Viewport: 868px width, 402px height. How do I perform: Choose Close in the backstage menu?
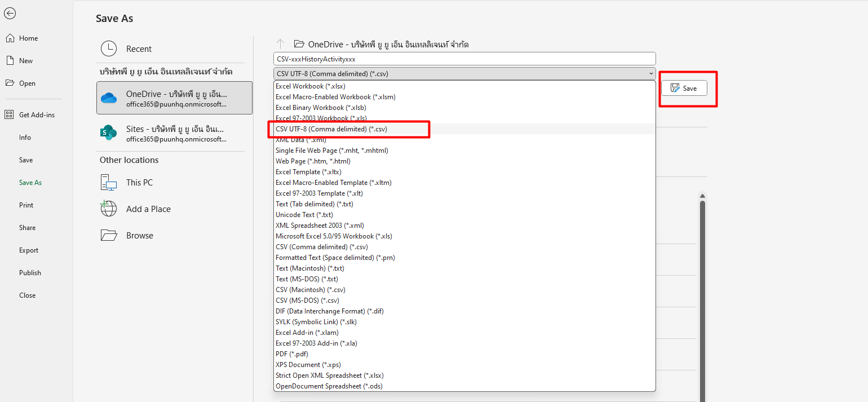[27, 295]
